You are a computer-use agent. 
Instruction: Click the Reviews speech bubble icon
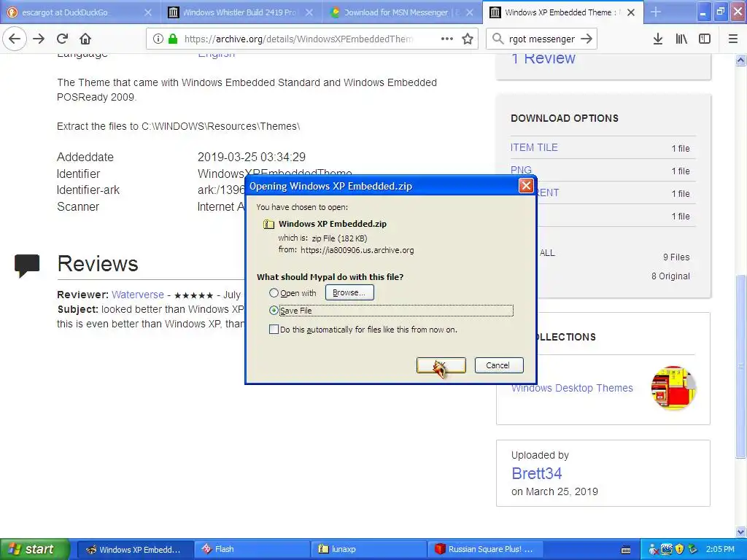click(27, 265)
